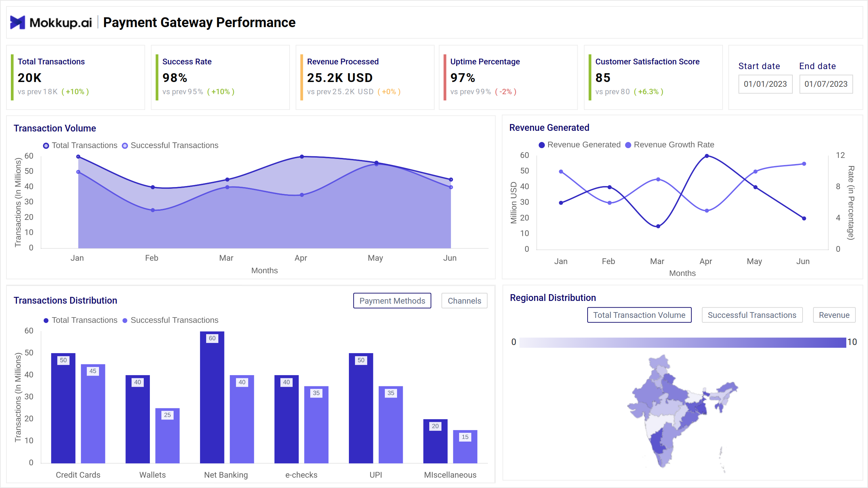Select Total Transaction Volume tab
Screen dimensions: 868x488
tap(639, 315)
